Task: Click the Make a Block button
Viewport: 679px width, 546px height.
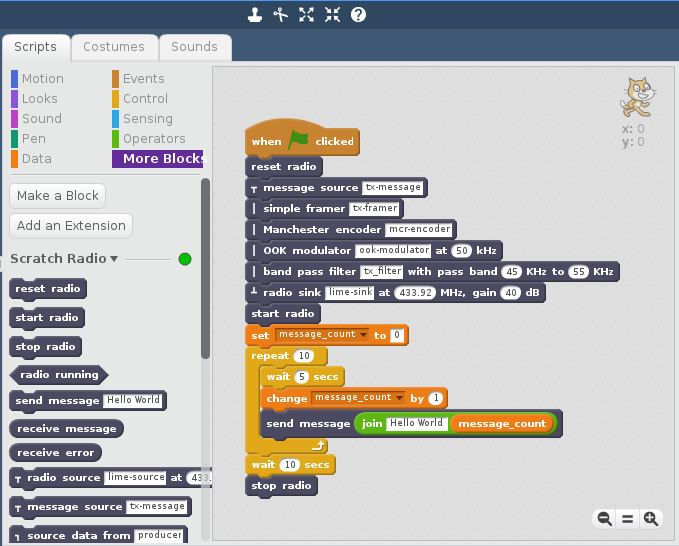Action: click(x=58, y=196)
